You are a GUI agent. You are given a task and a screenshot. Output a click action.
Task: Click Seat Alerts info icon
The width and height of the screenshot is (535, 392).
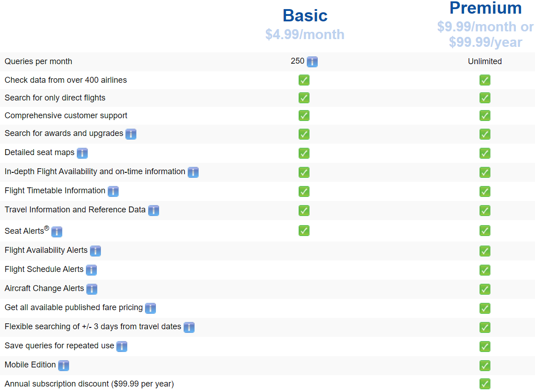57,232
